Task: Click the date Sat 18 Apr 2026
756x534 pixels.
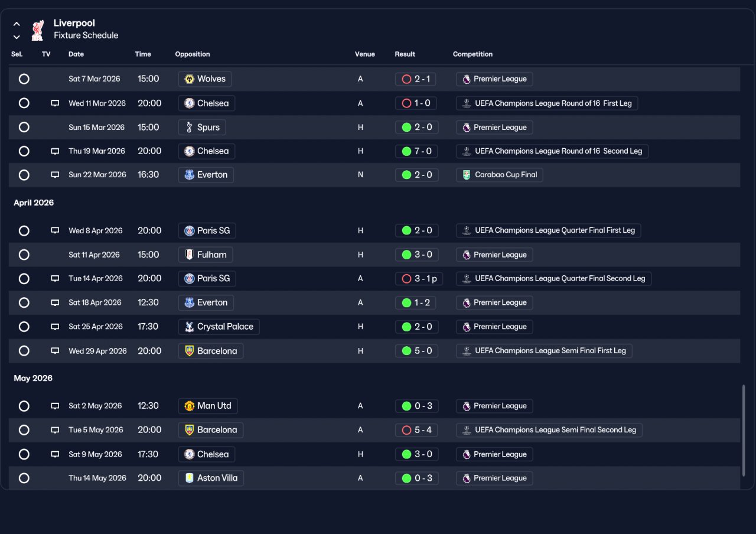Action: tap(95, 302)
